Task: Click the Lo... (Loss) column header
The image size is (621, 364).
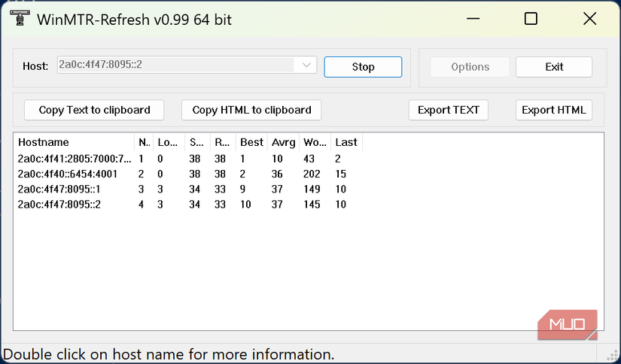Action: coord(169,142)
